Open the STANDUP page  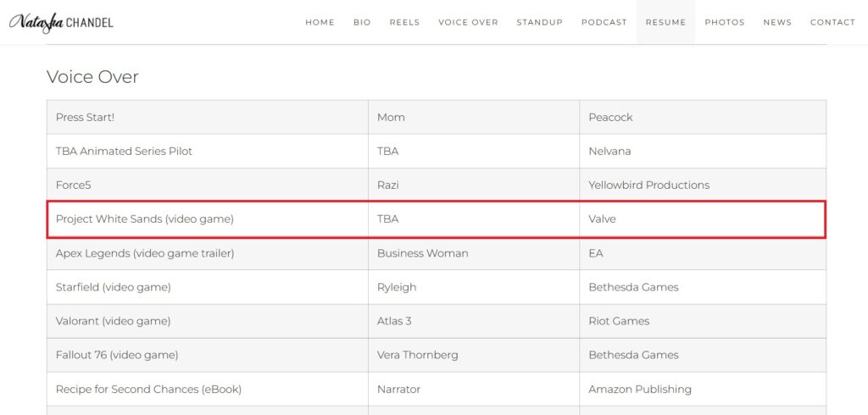(540, 22)
